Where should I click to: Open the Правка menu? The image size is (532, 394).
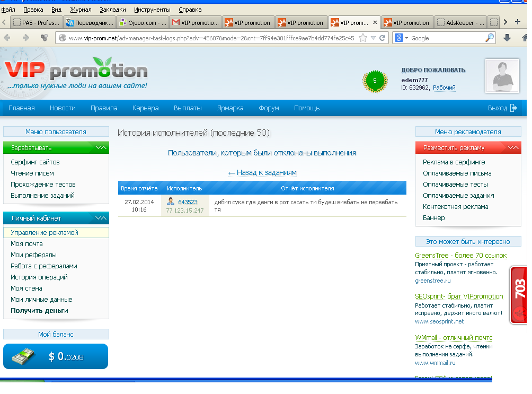(33, 10)
